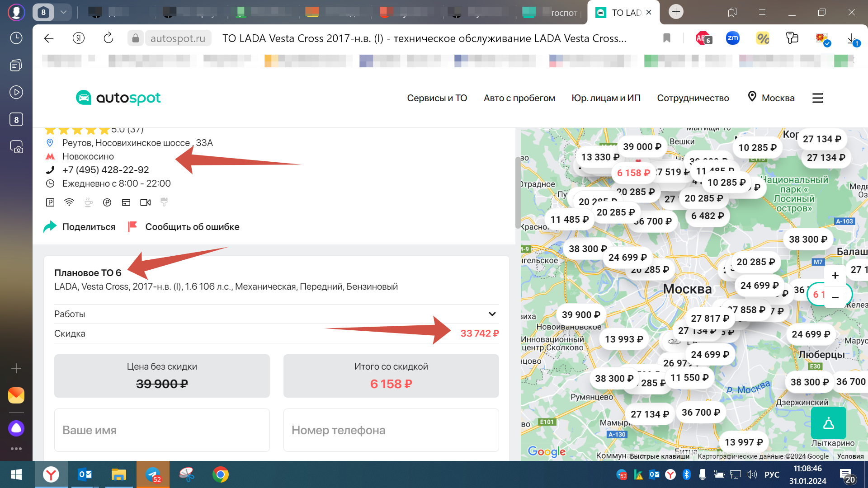Zoom out on the map
The image size is (868, 488).
click(835, 297)
